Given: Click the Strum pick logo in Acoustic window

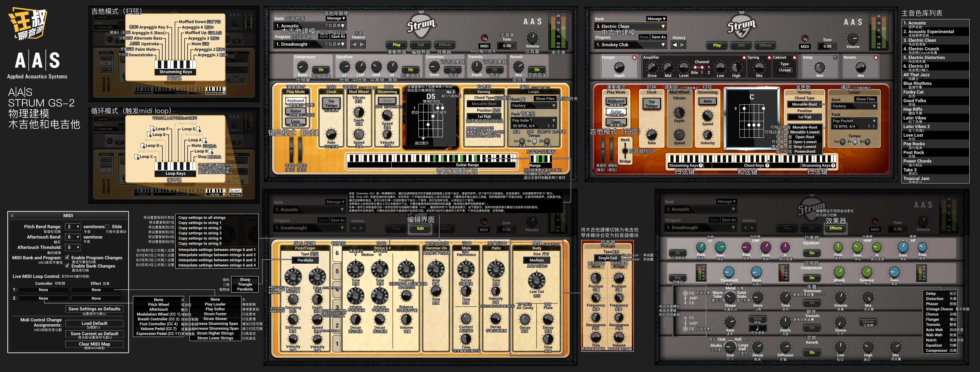Looking at the screenshot, I should [x=421, y=25].
